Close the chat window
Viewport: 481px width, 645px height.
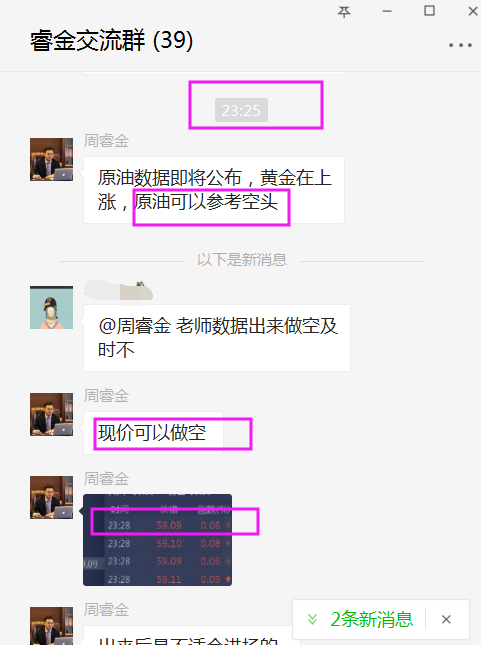pyautogui.click(x=473, y=11)
